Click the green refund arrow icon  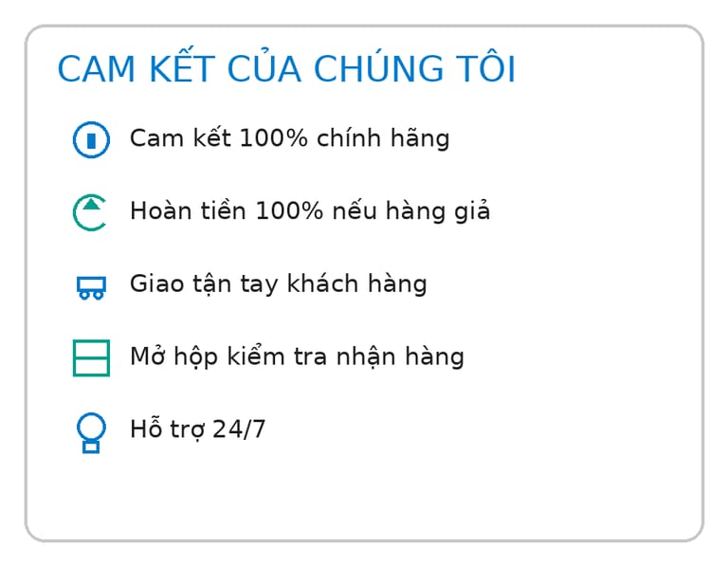90,211
